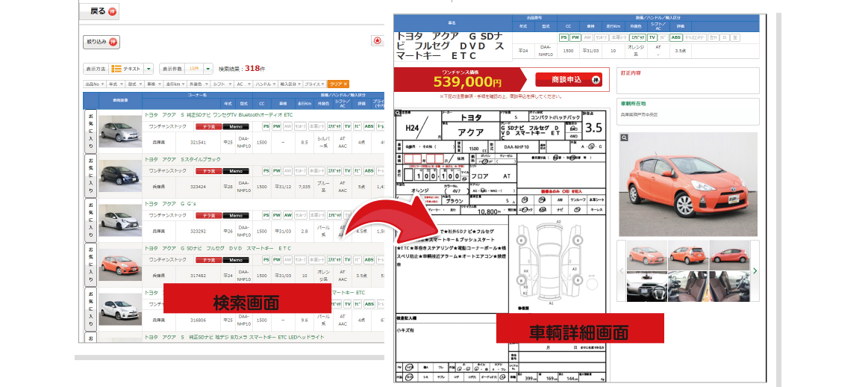The width and height of the screenshot is (868, 387).
Task: Click PW icon in the detail screen header
Action: point(575,37)
